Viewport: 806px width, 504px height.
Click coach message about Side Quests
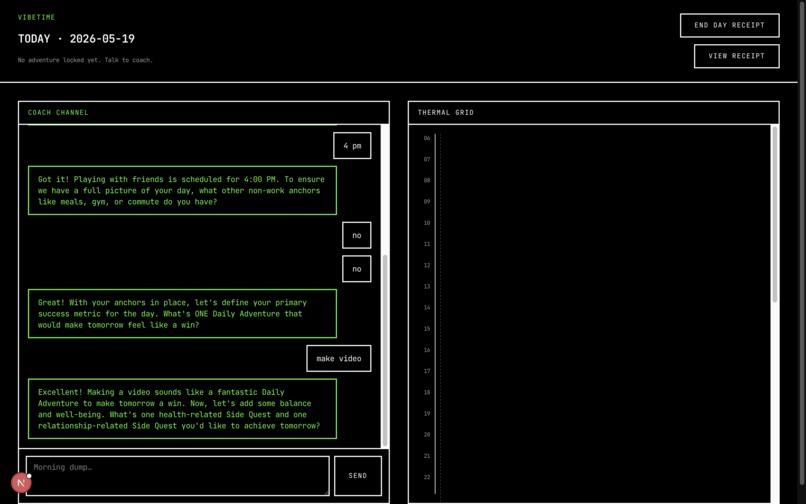click(182, 409)
